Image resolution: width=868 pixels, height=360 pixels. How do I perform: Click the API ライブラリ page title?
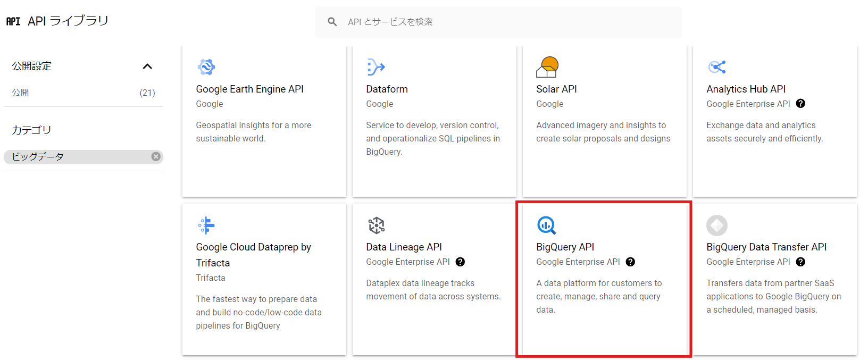(x=68, y=21)
